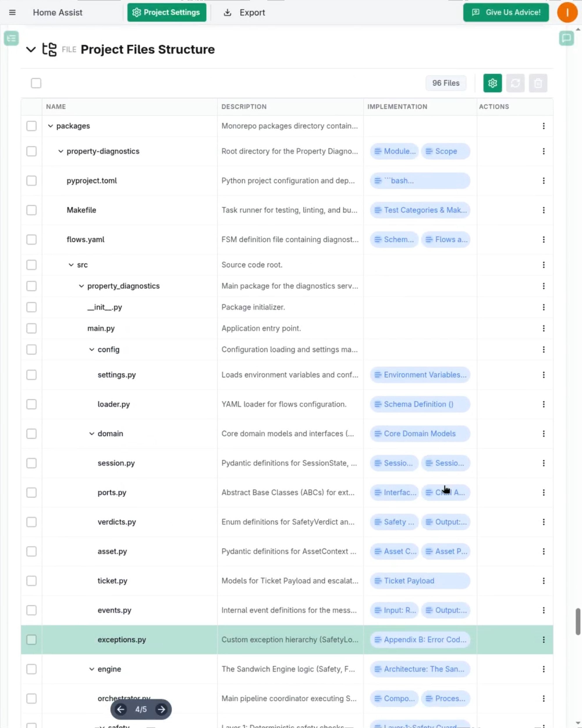Screen dimensions: 582x728
Task: Click the delete trash icon
Action: [x=538, y=83]
